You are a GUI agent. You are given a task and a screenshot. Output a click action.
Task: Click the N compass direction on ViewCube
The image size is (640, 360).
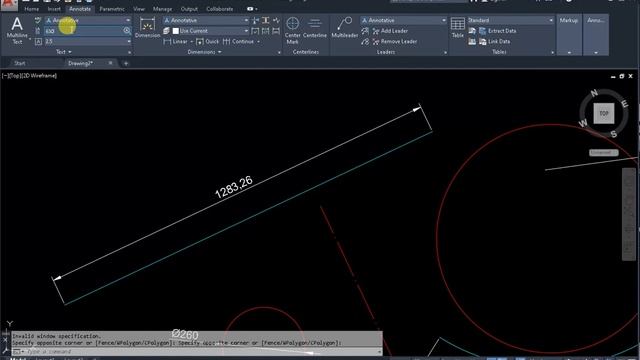pos(594,93)
